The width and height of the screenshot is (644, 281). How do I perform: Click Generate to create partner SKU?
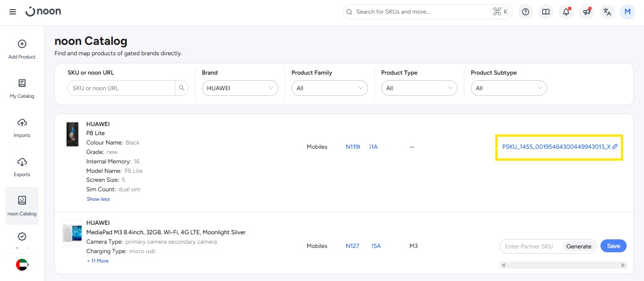tap(578, 247)
